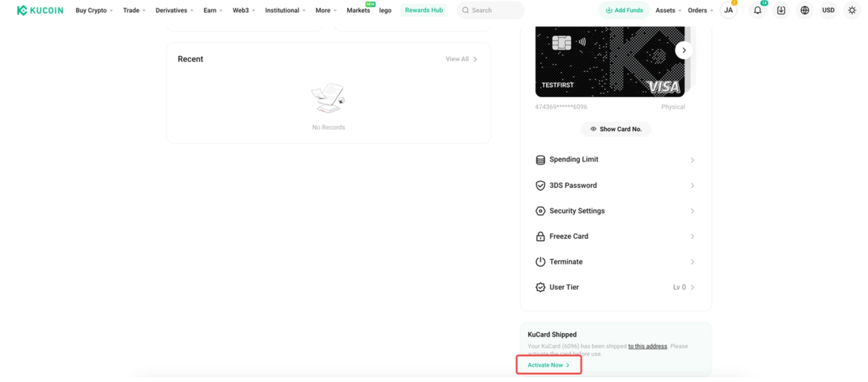Viewport: 868px width, 382px height.
Task: Open the language globe icon
Action: click(x=804, y=10)
